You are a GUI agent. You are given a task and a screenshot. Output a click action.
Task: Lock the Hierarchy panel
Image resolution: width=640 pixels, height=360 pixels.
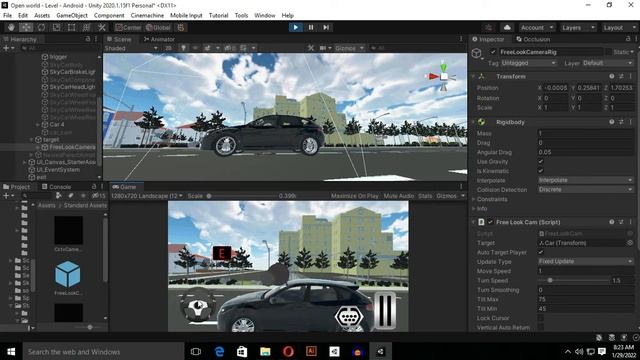click(x=88, y=39)
